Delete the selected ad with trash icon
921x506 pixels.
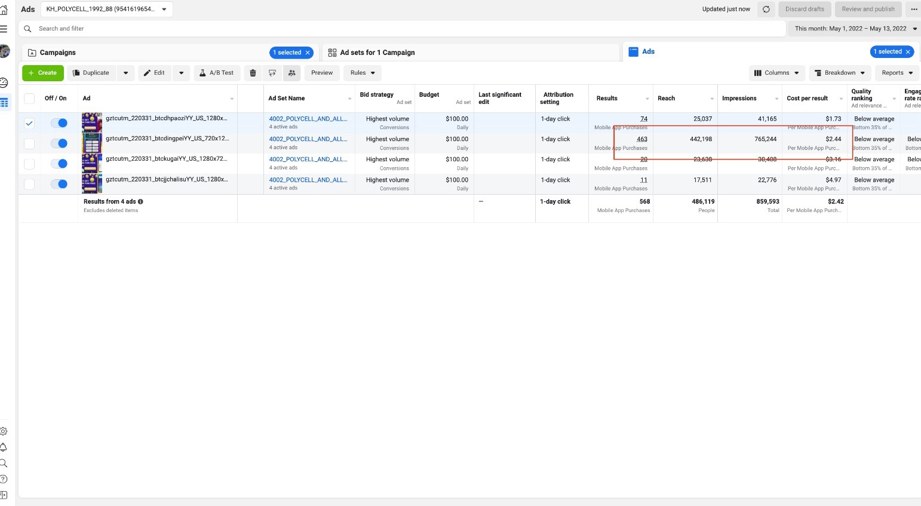pyautogui.click(x=253, y=73)
